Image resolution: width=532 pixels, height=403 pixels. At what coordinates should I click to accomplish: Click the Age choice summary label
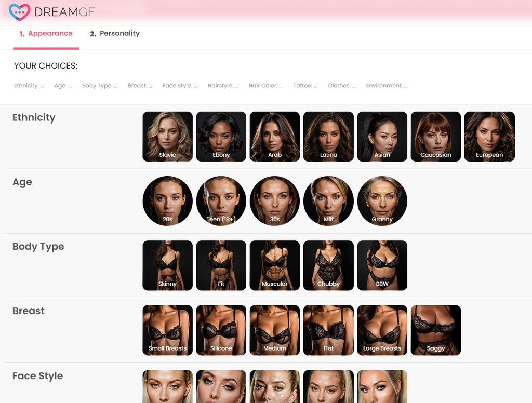click(x=63, y=86)
